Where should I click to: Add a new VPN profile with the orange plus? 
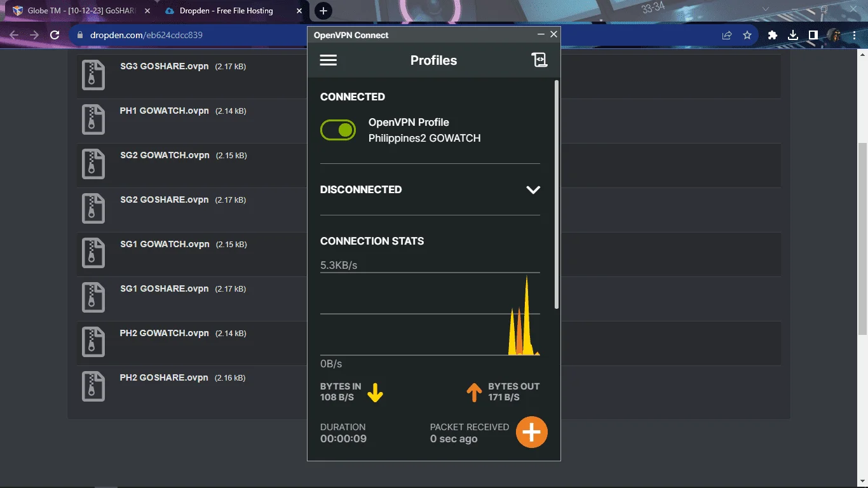coord(531,432)
